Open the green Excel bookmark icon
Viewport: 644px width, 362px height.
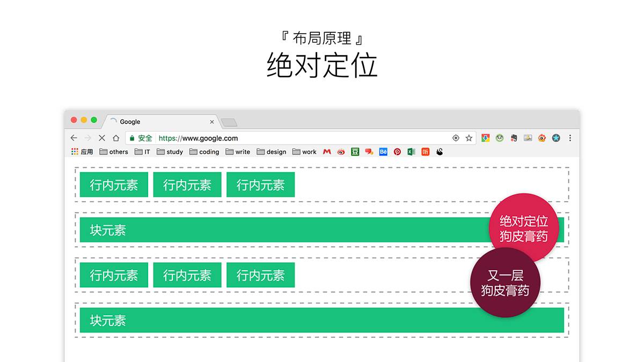point(411,152)
